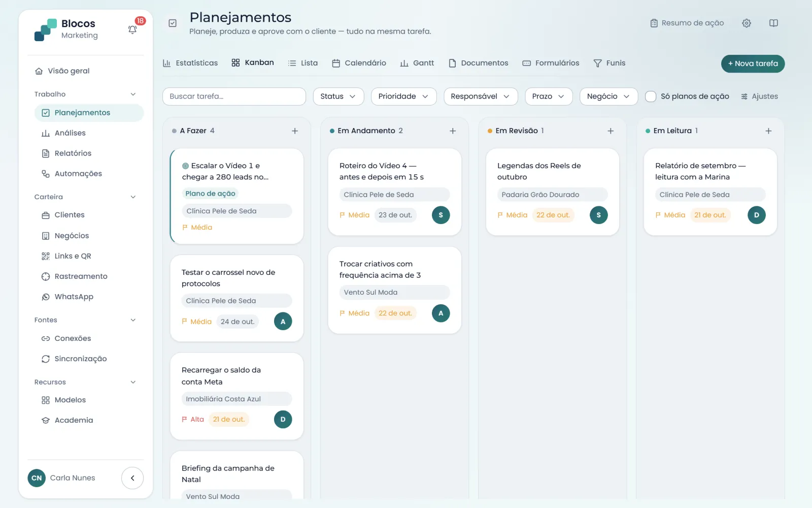This screenshot has width=812, height=508.
Task: Click avatar S on Roteiro do Vídeo 4 card
Action: (441, 215)
